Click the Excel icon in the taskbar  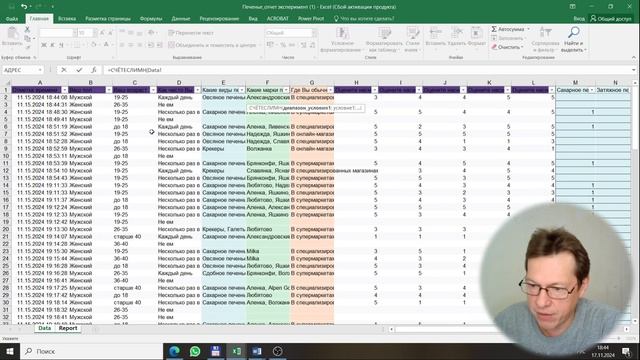[236, 351]
